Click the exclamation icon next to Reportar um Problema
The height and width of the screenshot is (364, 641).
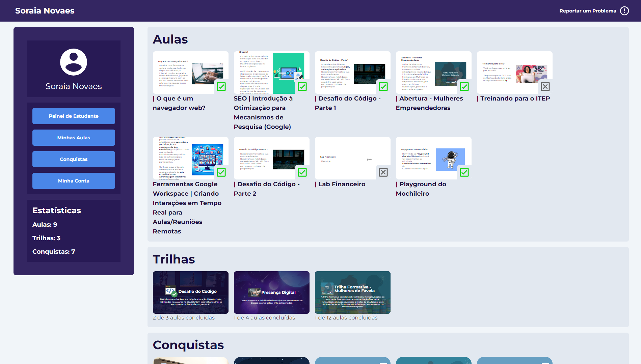624,10
